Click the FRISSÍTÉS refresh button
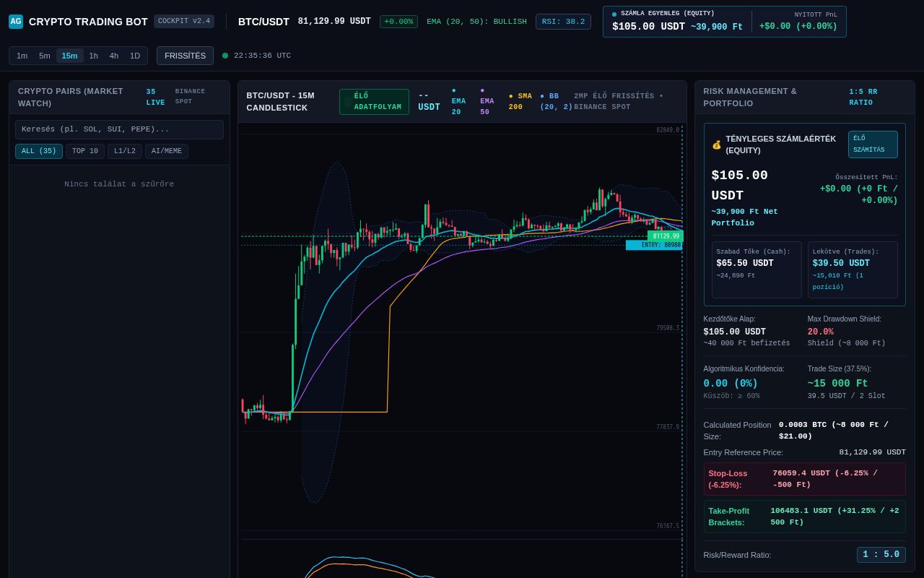924x578 pixels. pos(185,56)
